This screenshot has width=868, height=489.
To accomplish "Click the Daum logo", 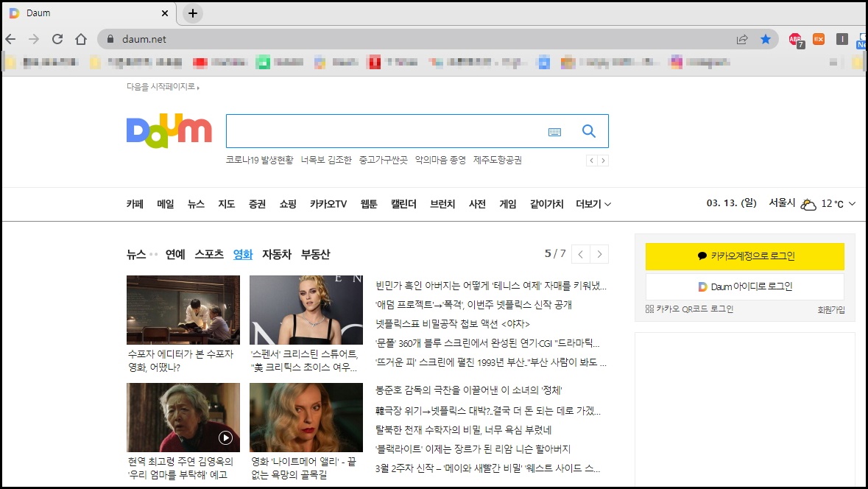I will [169, 130].
